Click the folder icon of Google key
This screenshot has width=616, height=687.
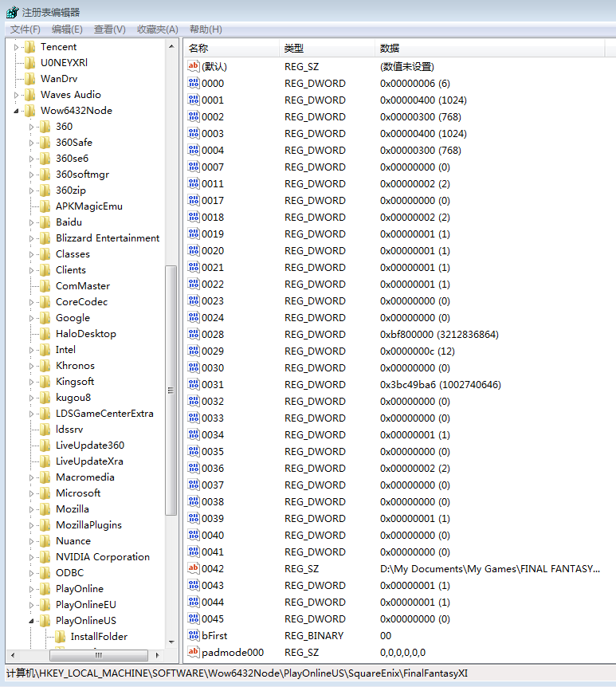pos(45,318)
